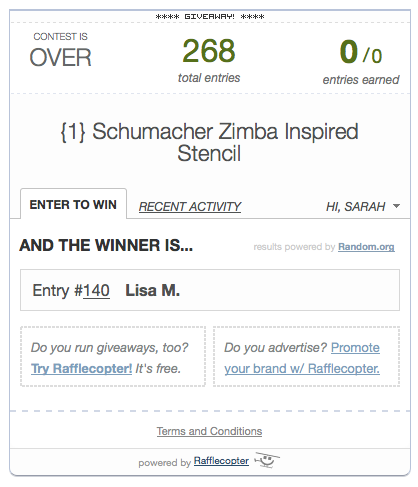
Task: Open the RECENT ACTIVITY tab
Action: coord(190,207)
